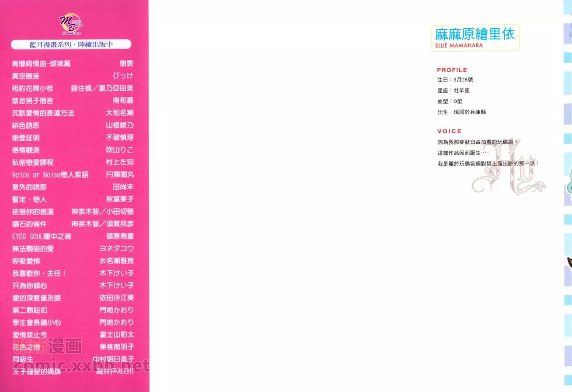Click the Voice or Noise戀人絮語 title
The height and width of the screenshot is (392, 572).
(50, 175)
